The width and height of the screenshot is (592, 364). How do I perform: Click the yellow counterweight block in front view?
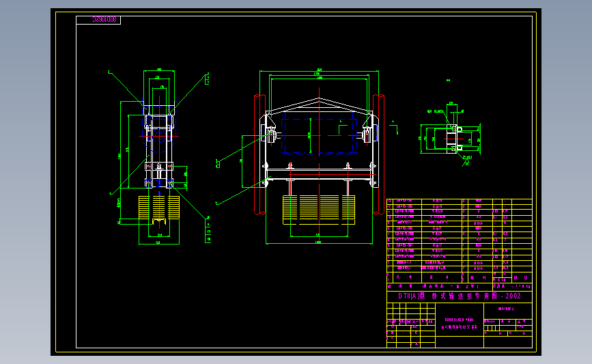[319, 209]
